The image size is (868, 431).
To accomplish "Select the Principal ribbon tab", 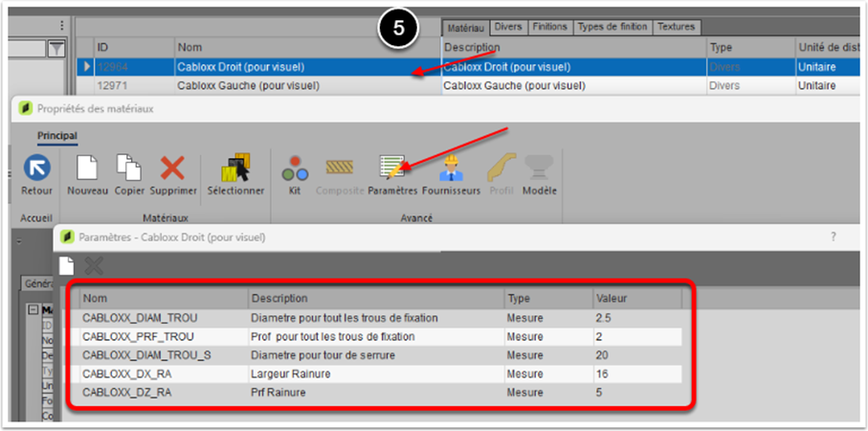I will [x=57, y=137].
